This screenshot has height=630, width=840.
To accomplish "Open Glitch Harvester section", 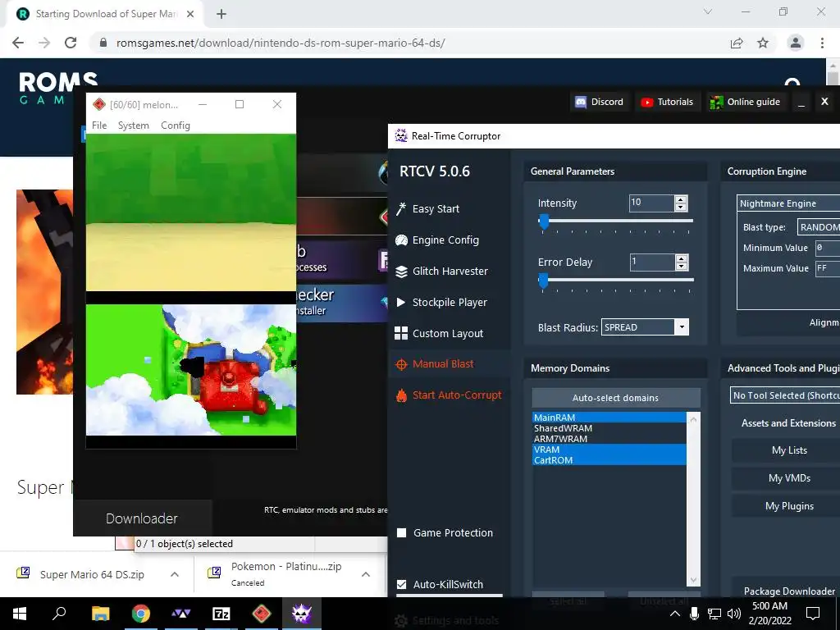I will click(441, 271).
